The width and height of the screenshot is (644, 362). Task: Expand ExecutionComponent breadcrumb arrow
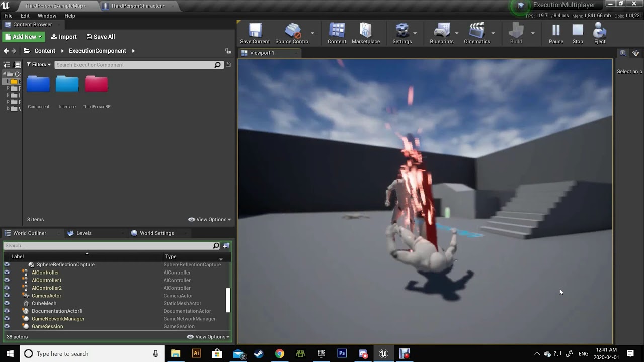[x=133, y=51]
